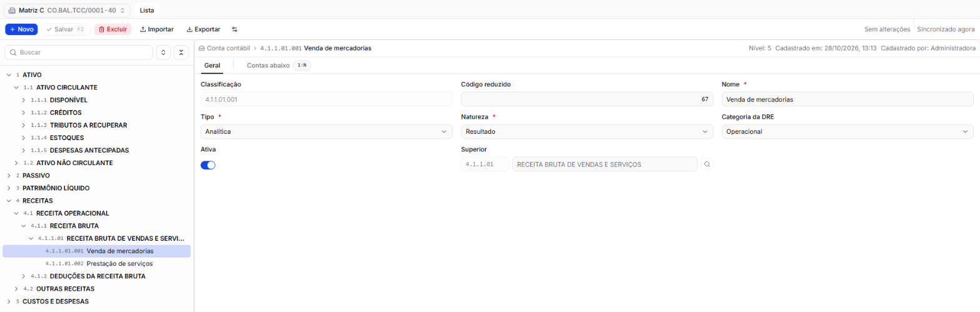Image resolution: width=980 pixels, height=312 pixels.
Task: Click Sem alterações status text
Action: point(887,29)
